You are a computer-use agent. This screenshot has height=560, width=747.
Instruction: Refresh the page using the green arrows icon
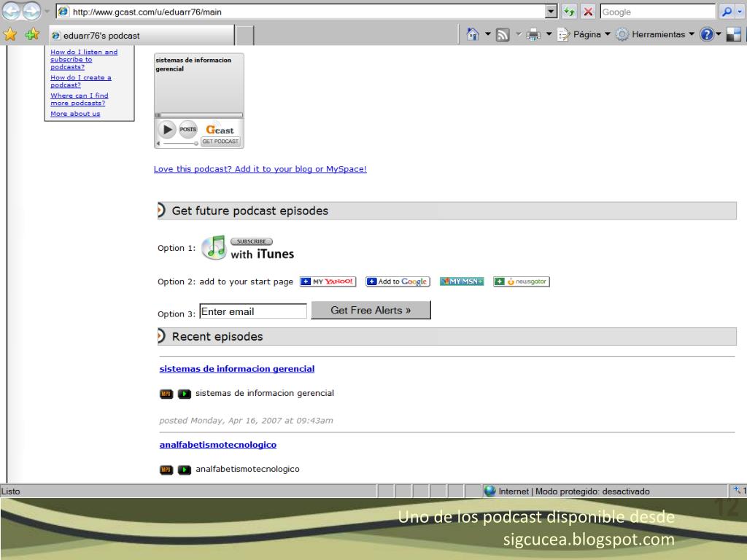click(x=569, y=12)
